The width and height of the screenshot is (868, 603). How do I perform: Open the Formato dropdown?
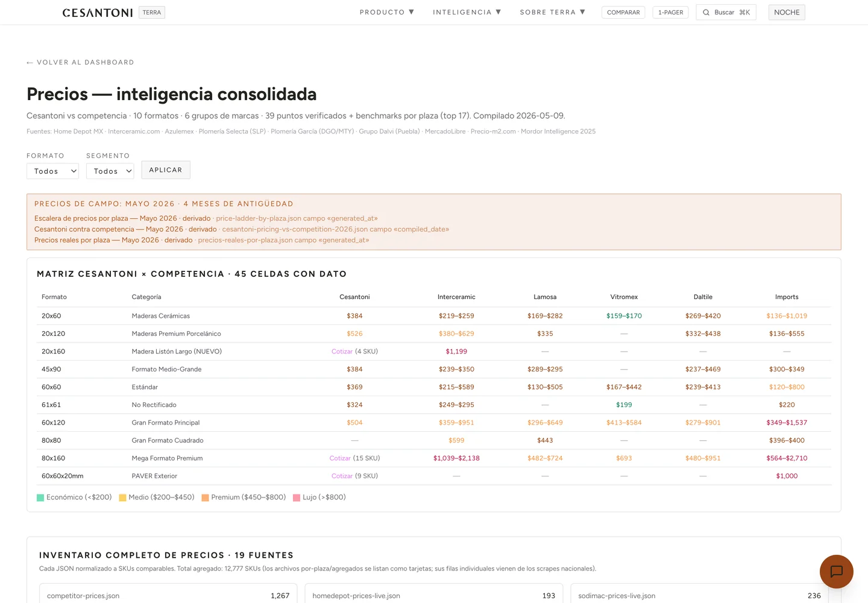coord(53,171)
